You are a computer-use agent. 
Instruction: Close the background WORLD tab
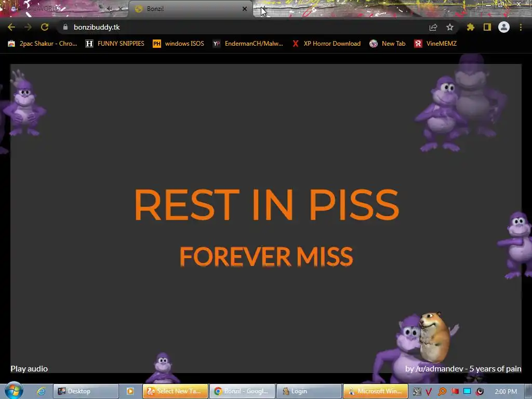121,9
